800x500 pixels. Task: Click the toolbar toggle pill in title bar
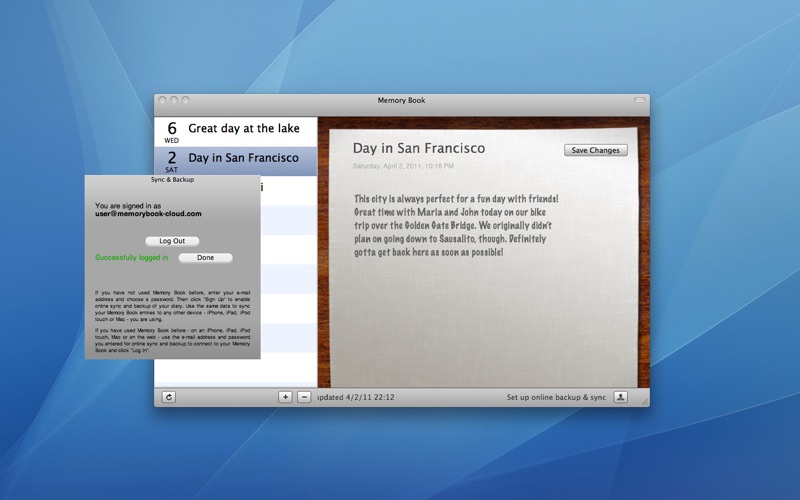coord(639,100)
